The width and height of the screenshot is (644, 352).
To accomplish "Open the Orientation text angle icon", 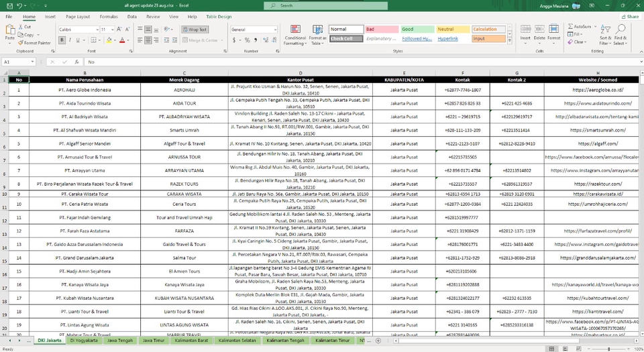I will click(167, 30).
